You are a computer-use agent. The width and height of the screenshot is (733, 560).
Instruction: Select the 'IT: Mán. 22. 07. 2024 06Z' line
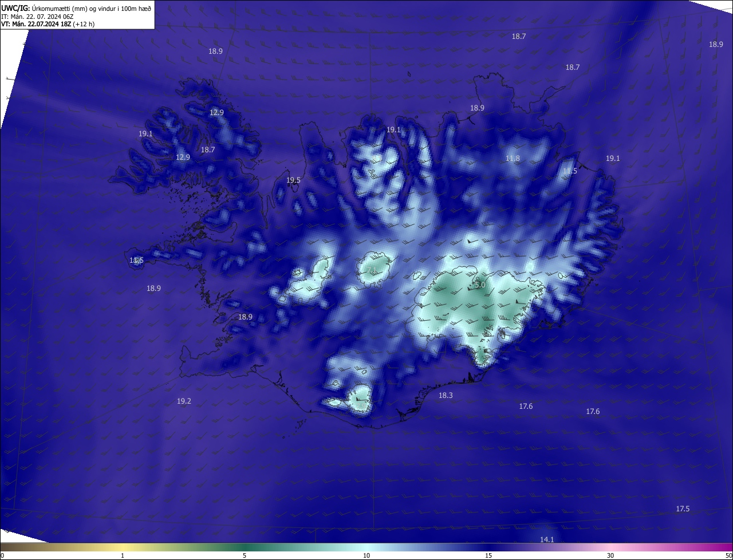(x=37, y=16)
